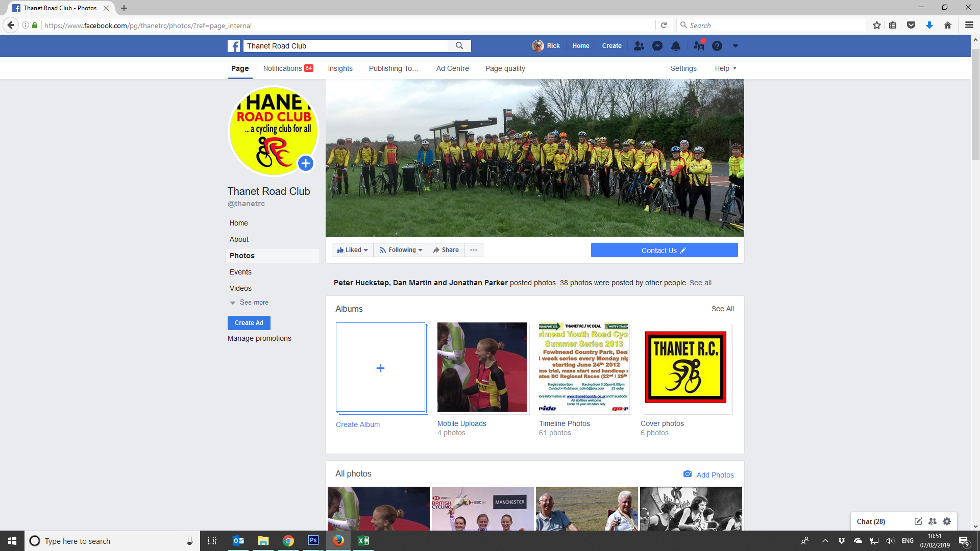Open the Messenger icon

coord(657,46)
